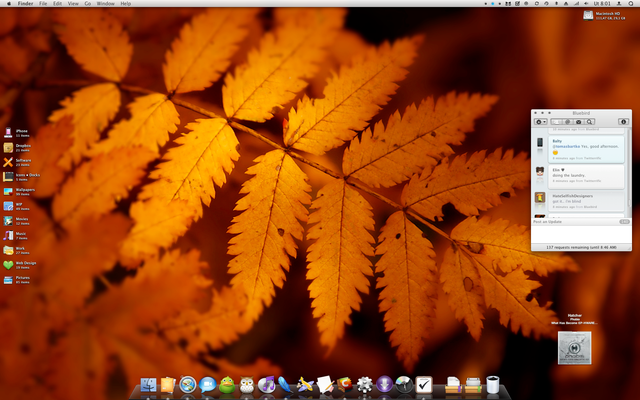Open direct messages in Bluebird
This screenshot has width=640, height=400.
[x=579, y=121]
